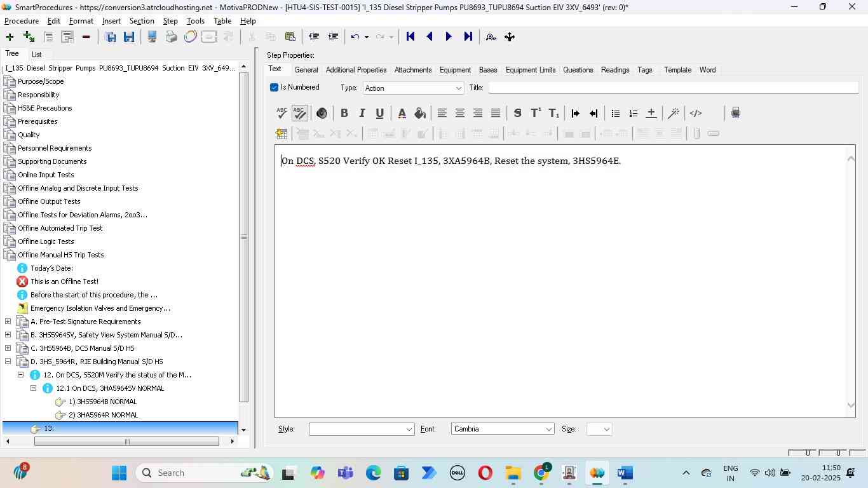Open Microsoft Teams from taskbar
Screen dimensions: 868x488
pos(346,473)
